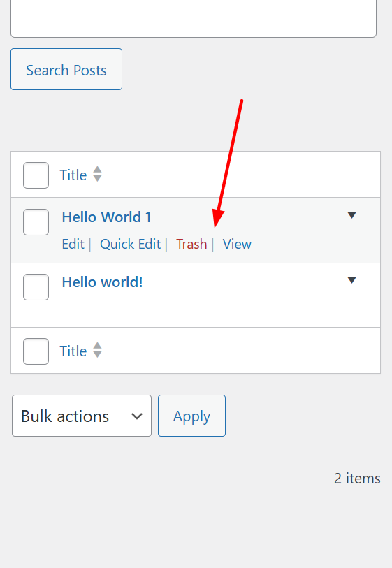Viewport: 392px width, 568px height.
Task: Sort by the bottom Title column link
Action: point(73,351)
